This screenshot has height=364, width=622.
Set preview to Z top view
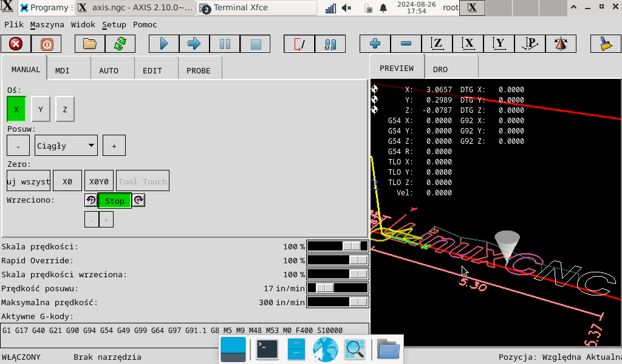coord(437,44)
